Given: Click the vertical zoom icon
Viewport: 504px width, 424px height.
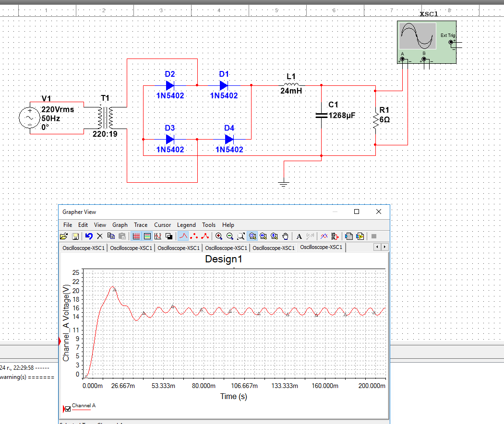Looking at the screenshot, I should click(274, 236).
